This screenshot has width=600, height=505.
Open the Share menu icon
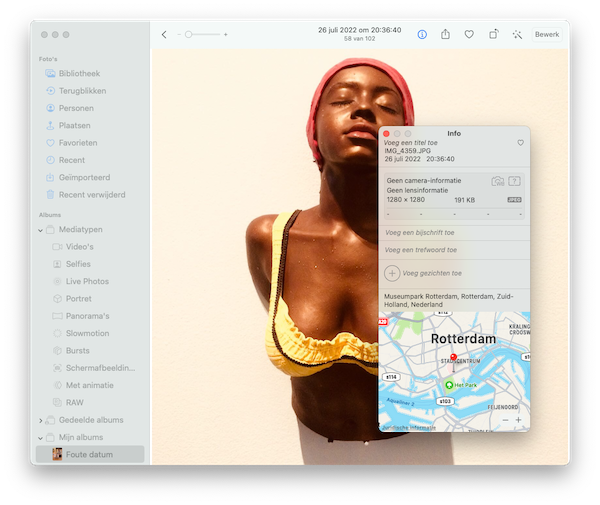point(445,34)
